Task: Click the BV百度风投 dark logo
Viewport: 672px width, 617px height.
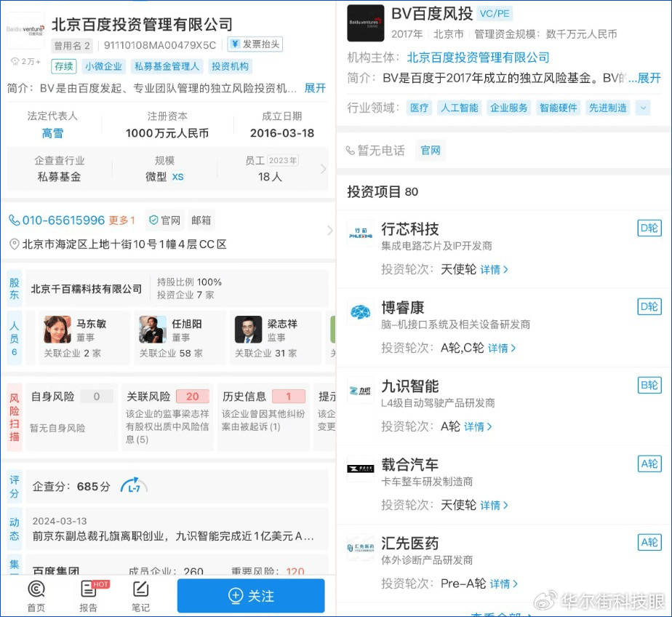Action: pos(366,23)
